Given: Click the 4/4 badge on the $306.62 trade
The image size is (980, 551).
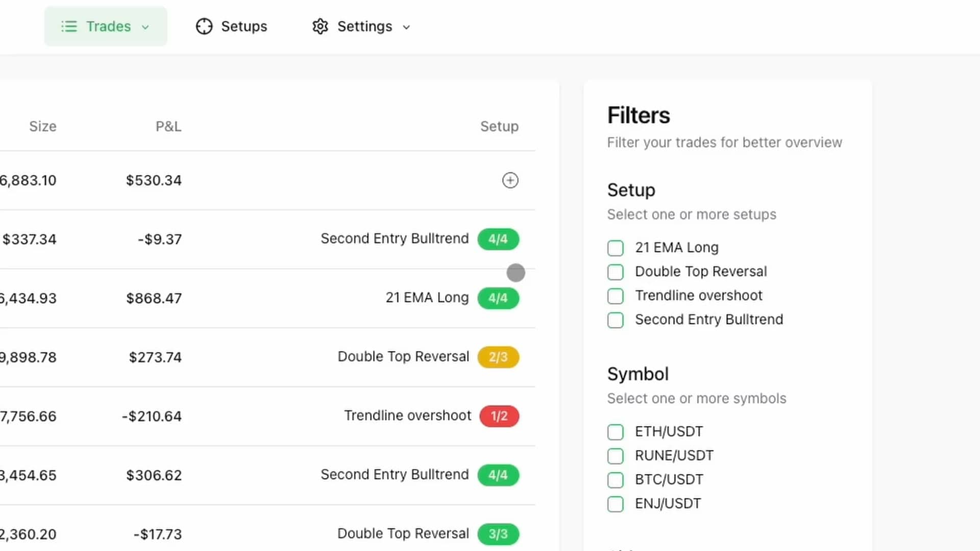Looking at the screenshot, I should [x=498, y=475].
